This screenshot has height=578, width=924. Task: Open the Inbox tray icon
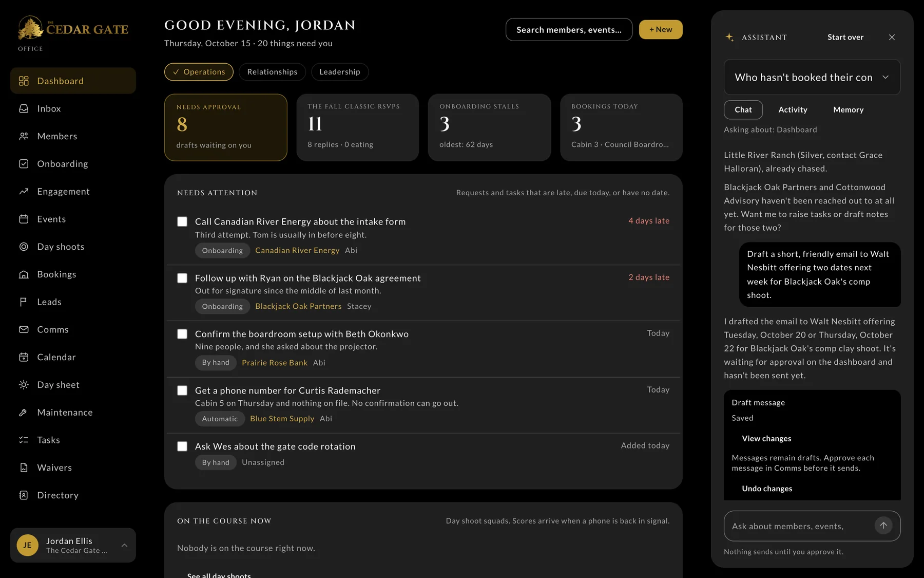[x=24, y=108]
